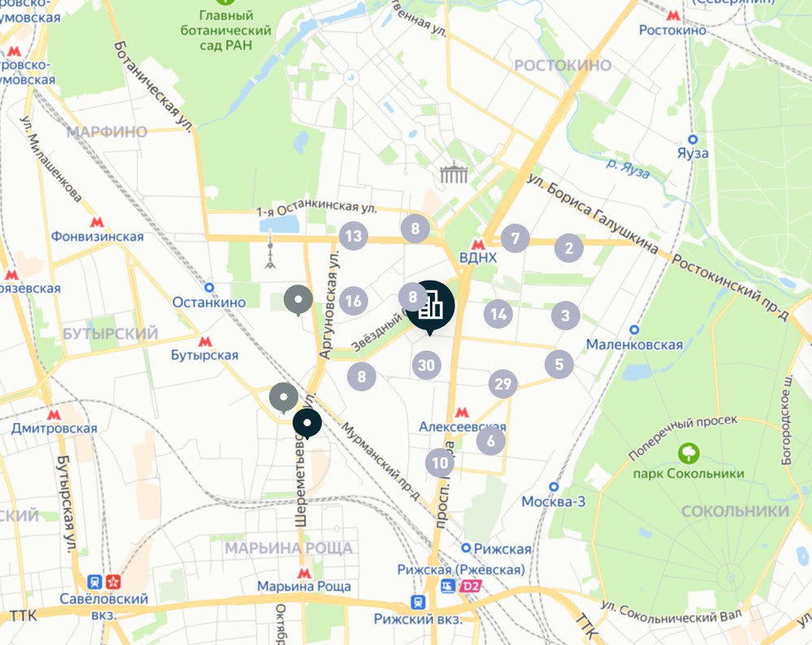Select the Алексеевская metro station icon
This screenshot has width=812, height=645.
tap(462, 412)
